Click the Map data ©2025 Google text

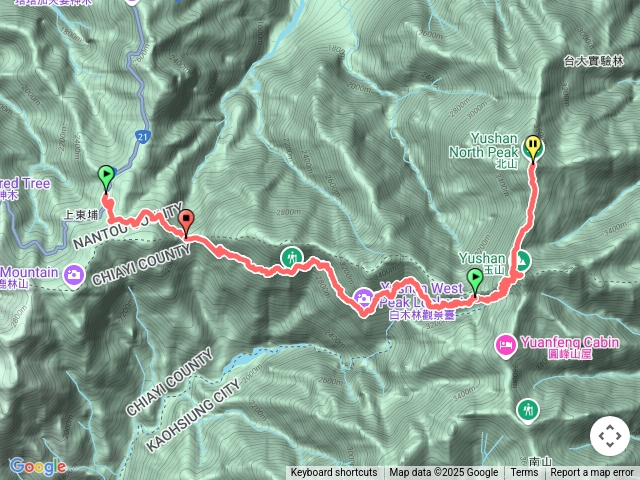click(443, 473)
